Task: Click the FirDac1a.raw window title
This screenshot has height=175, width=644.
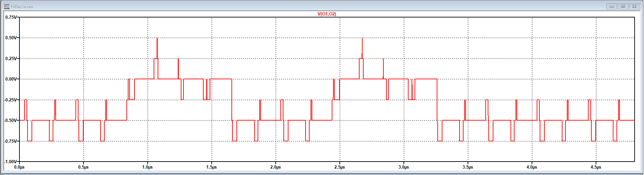Action: (x=22, y=7)
